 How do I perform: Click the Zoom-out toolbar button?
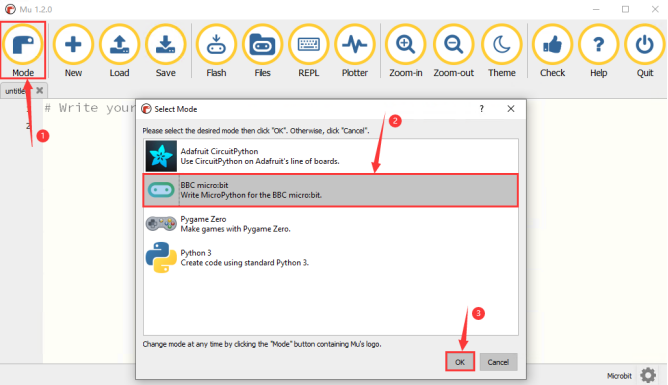click(x=453, y=50)
